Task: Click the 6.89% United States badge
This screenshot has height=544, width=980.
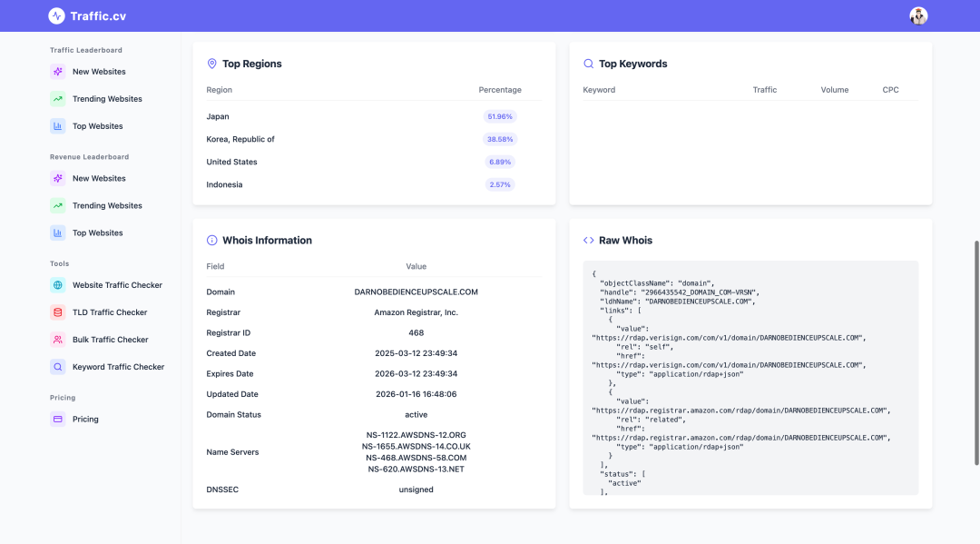Action: (x=499, y=162)
